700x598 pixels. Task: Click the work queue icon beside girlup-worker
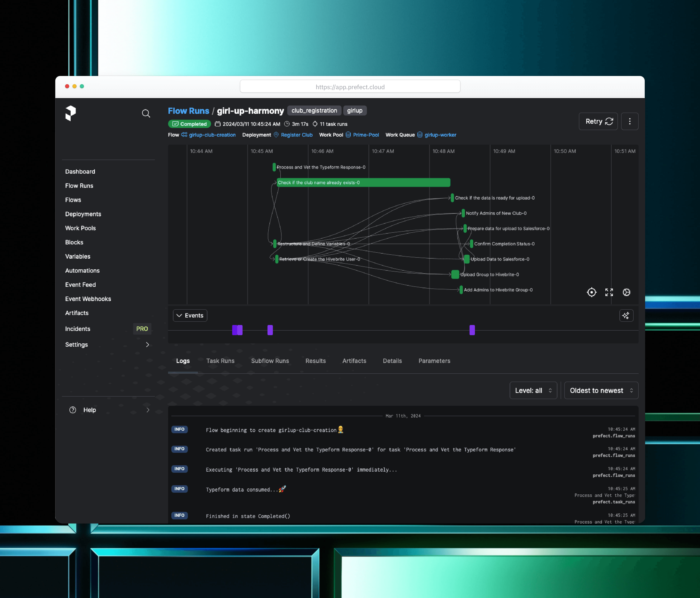click(420, 134)
